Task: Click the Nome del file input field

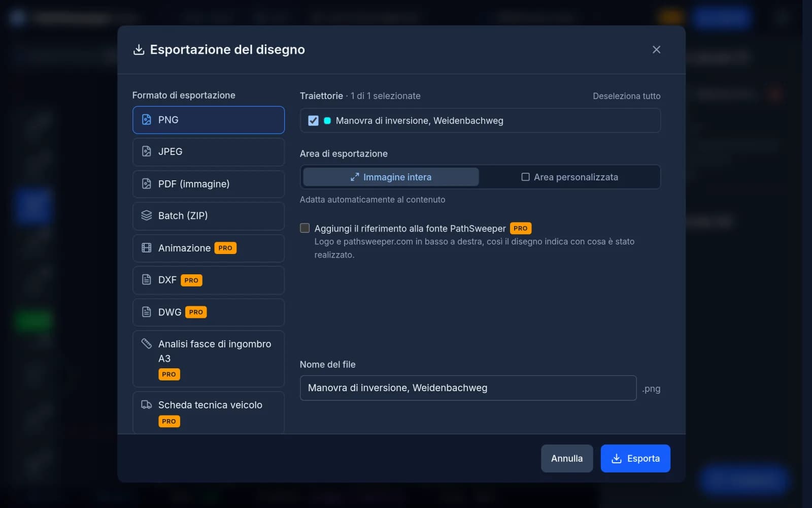Action: pos(468,388)
